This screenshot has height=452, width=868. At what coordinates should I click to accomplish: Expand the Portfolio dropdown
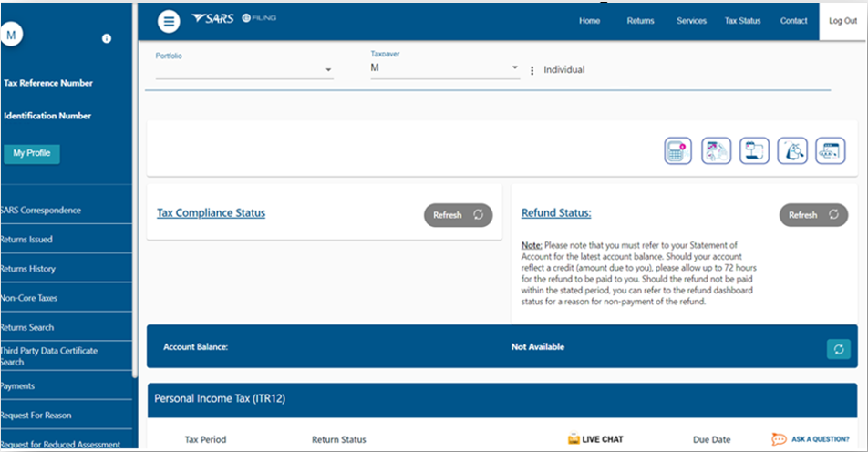(x=244, y=69)
